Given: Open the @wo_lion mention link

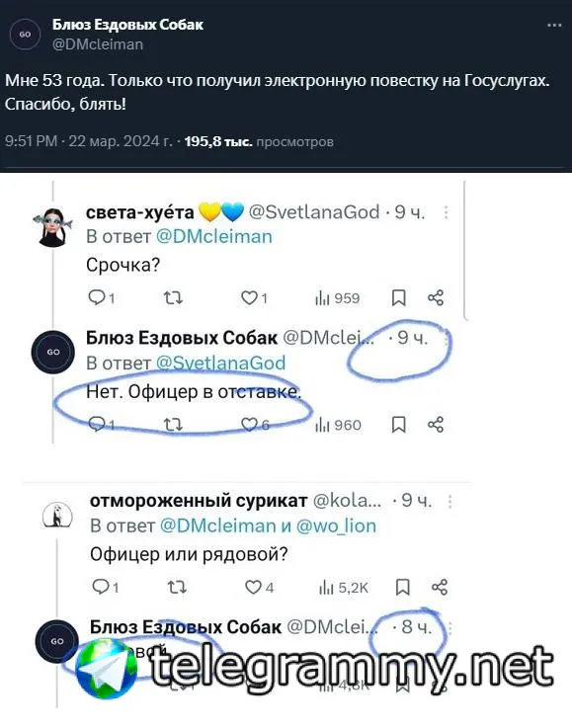Looking at the screenshot, I should pyautogui.click(x=336, y=526).
